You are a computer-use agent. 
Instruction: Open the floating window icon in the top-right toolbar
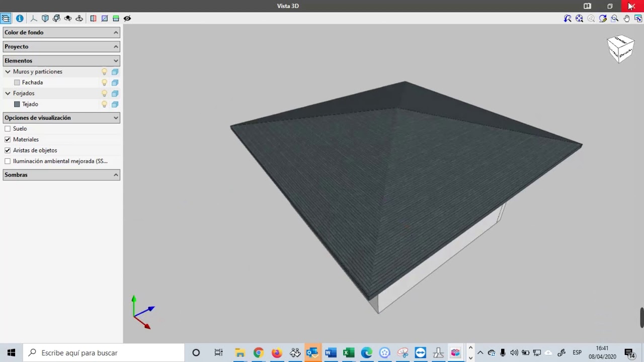pyautogui.click(x=638, y=19)
